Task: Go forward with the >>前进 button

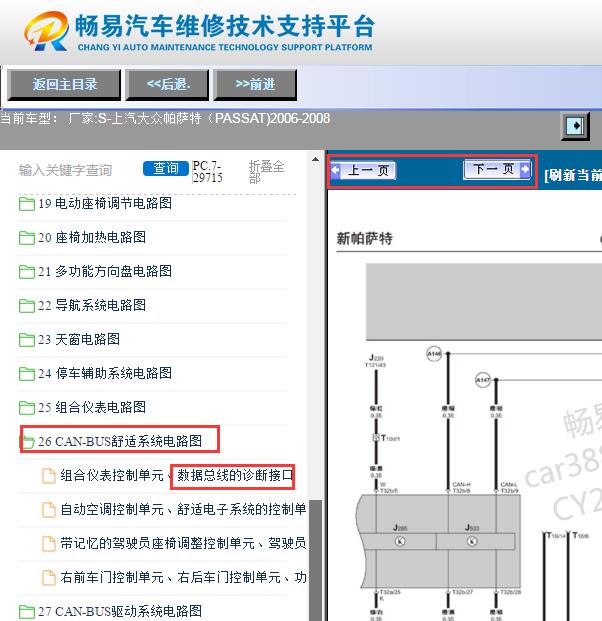Action: 255,84
